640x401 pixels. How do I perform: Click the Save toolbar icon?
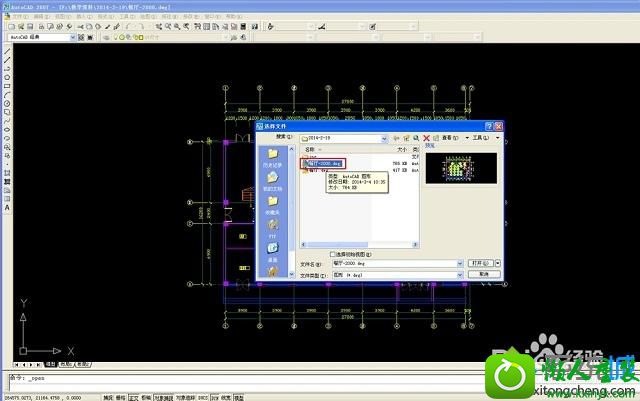click(30, 27)
